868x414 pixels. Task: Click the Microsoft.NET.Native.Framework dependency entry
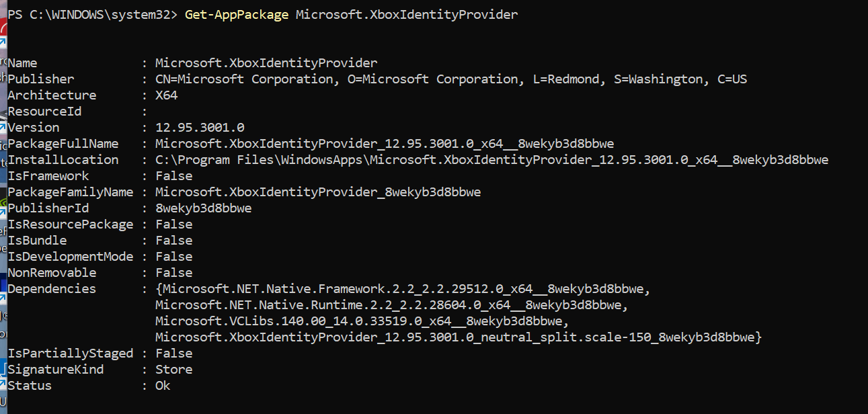click(406, 289)
